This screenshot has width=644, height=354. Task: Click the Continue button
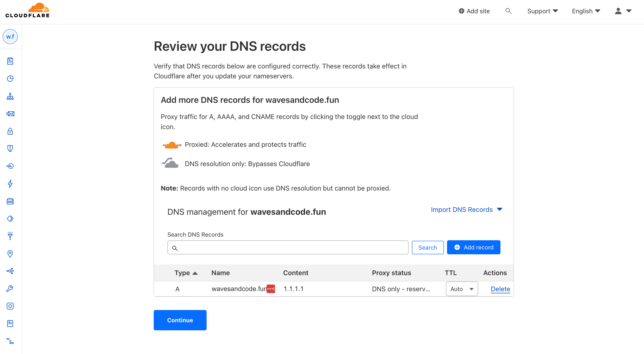(x=180, y=320)
